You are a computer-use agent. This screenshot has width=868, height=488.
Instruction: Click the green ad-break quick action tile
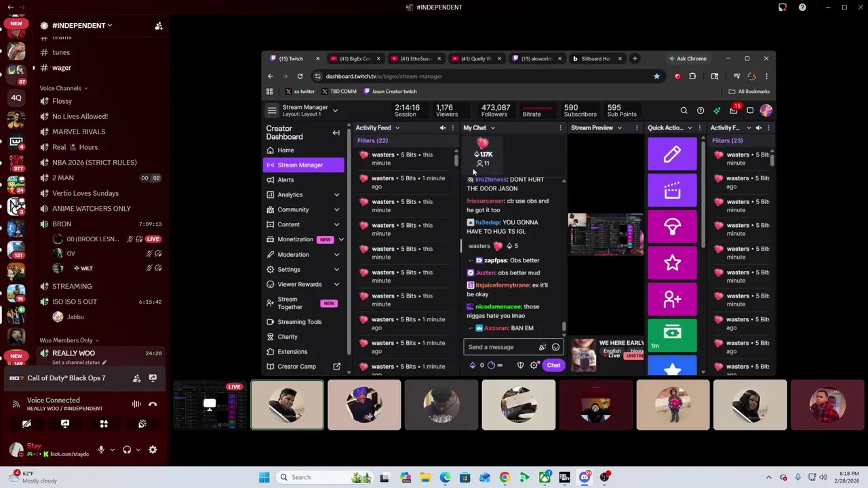coord(672,335)
